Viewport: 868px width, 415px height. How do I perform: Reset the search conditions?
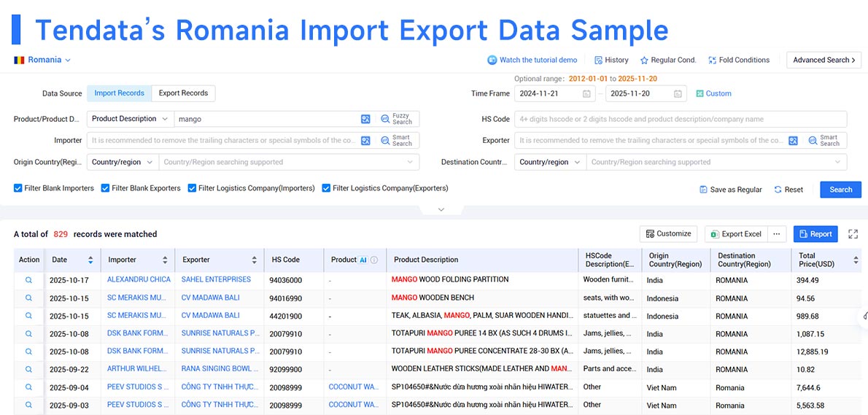pos(788,189)
